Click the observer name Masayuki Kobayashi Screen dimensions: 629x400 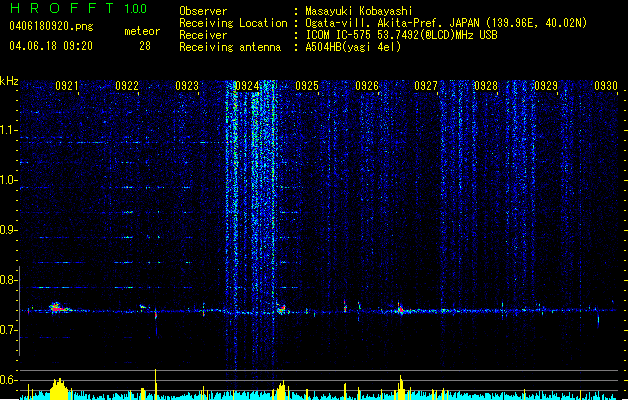click(x=359, y=11)
